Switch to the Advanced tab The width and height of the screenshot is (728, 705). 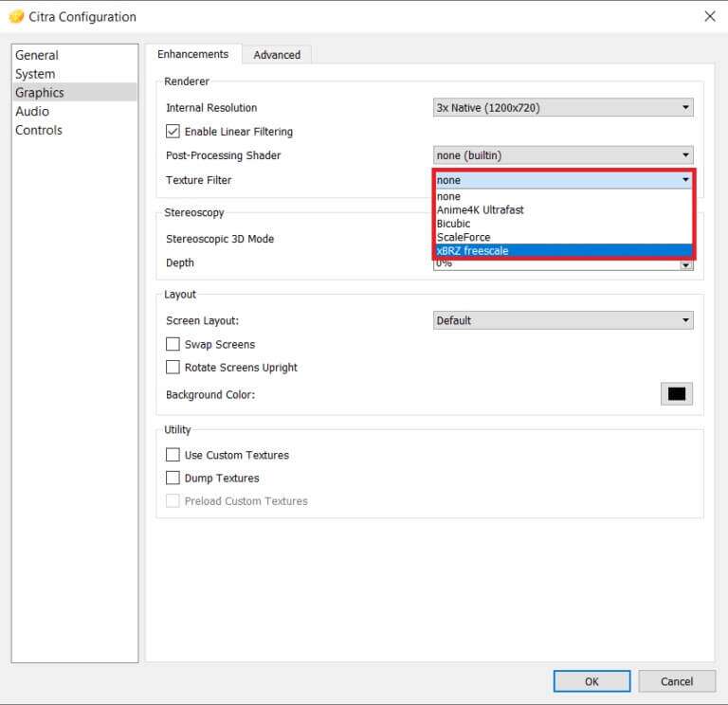277,55
